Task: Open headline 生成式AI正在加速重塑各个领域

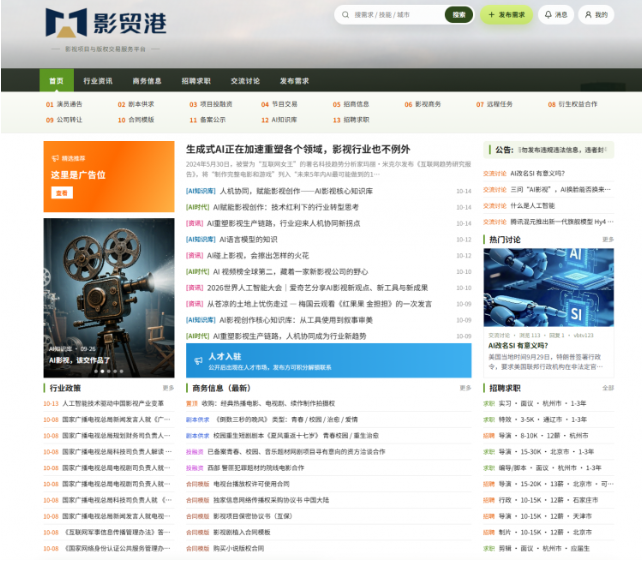Action: (298, 149)
